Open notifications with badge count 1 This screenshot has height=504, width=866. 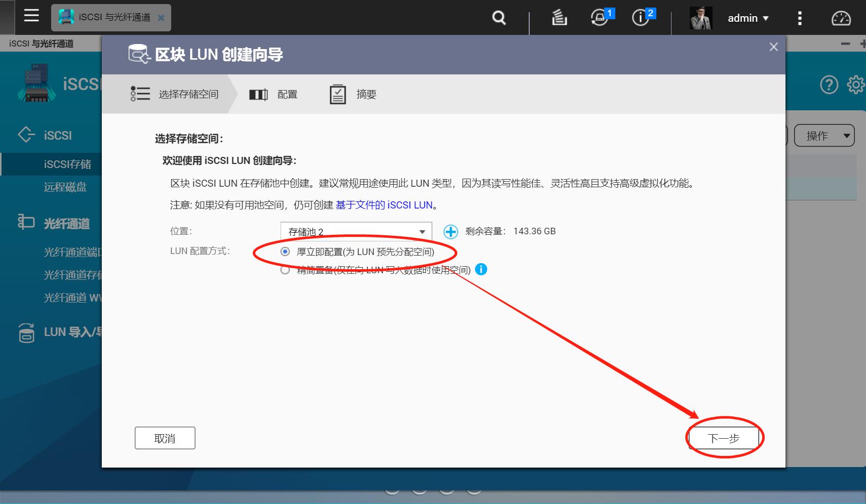(600, 18)
